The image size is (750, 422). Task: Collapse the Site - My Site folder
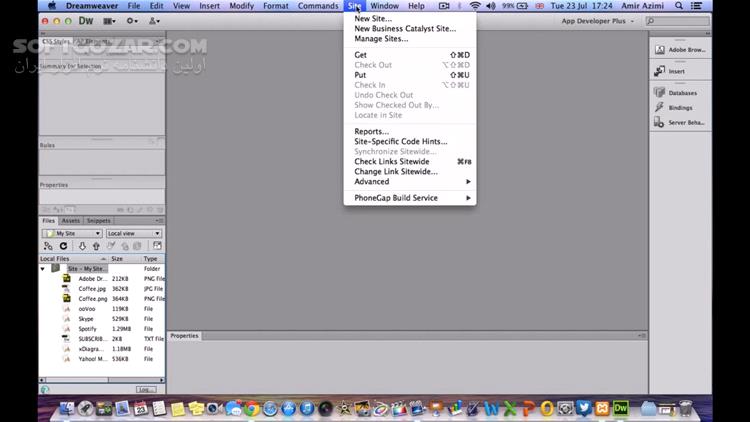[x=43, y=269]
